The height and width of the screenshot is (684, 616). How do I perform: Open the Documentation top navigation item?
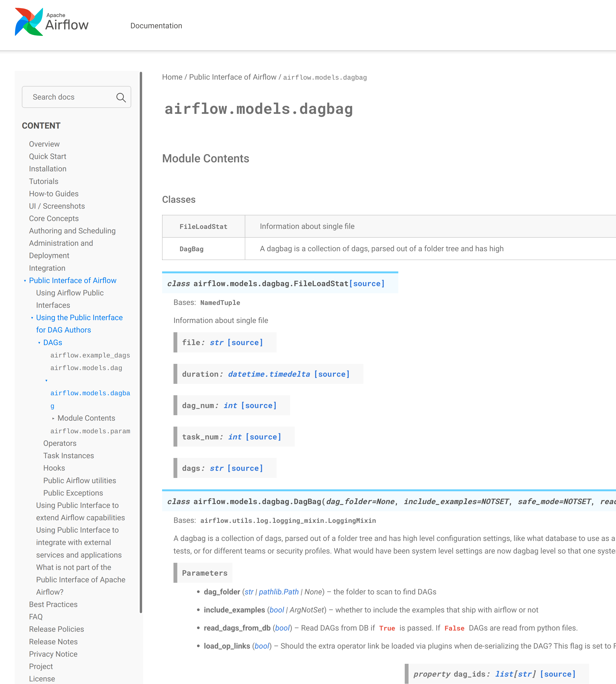point(156,26)
